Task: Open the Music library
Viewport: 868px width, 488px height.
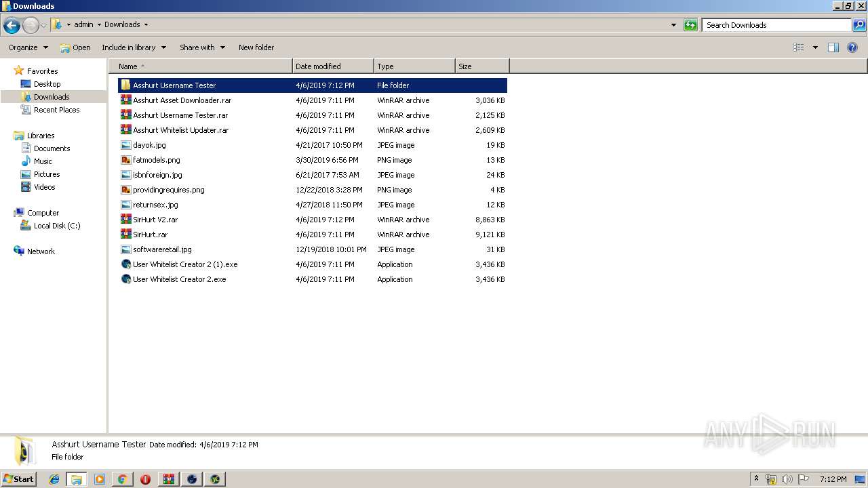Action: pos(43,161)
